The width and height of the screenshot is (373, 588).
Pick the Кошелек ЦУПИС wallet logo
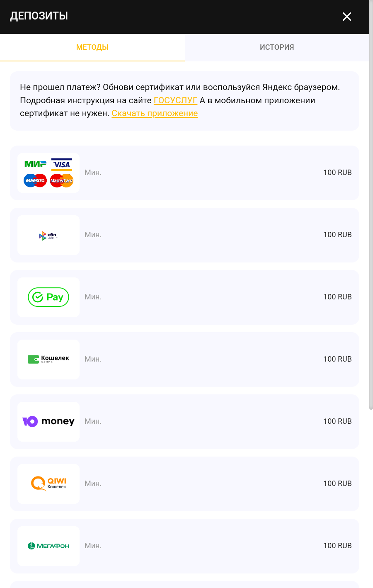point(48,360)
